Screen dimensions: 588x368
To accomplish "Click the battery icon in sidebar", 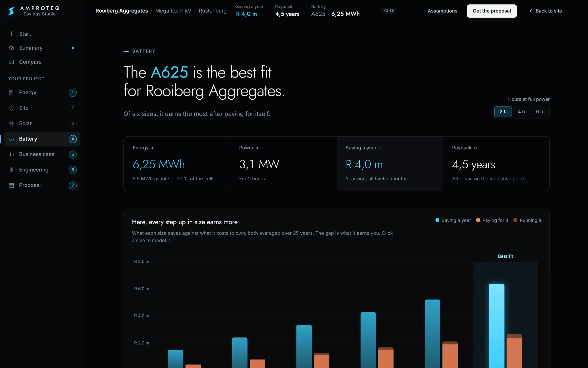I will pos(11,139).
